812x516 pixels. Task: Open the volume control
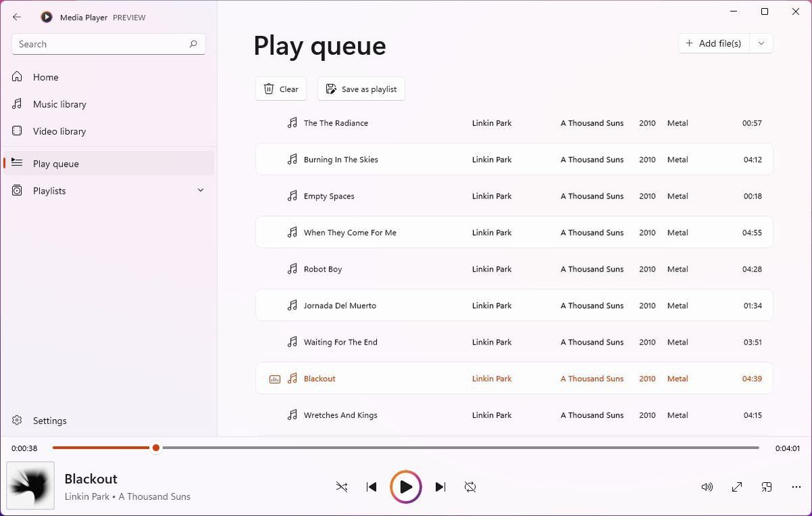pyautogui.click(x=707, y=487)
